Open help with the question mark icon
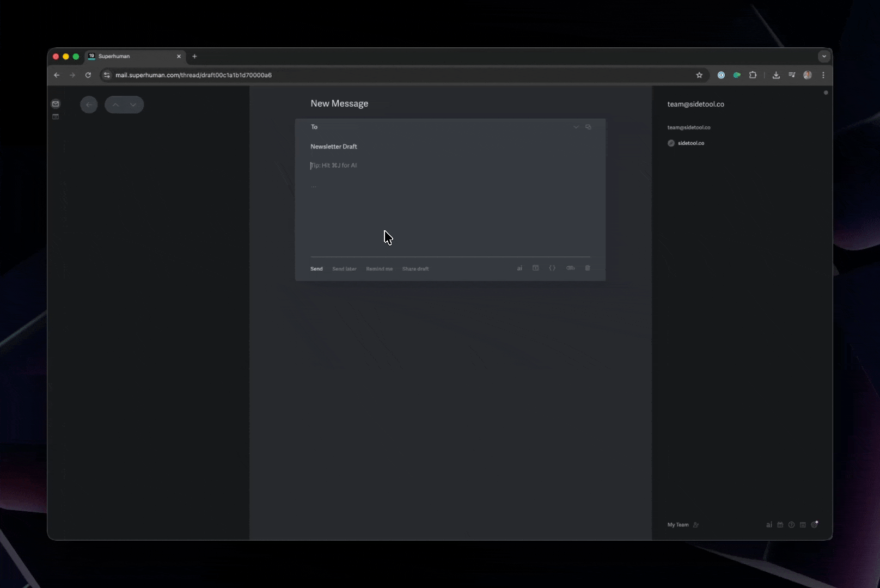This screenshot has height=588, width=880. coord(791,525)
